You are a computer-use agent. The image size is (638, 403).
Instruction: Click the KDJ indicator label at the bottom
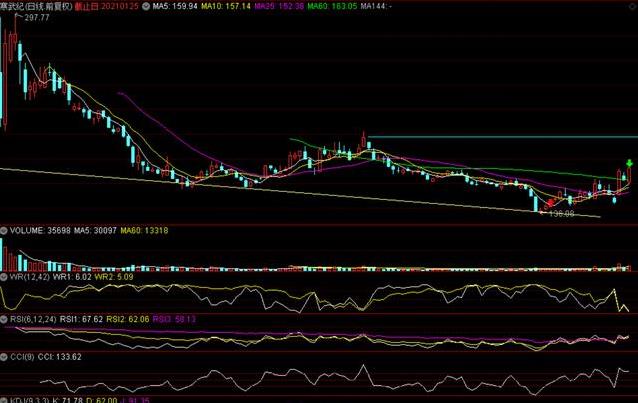20,399
